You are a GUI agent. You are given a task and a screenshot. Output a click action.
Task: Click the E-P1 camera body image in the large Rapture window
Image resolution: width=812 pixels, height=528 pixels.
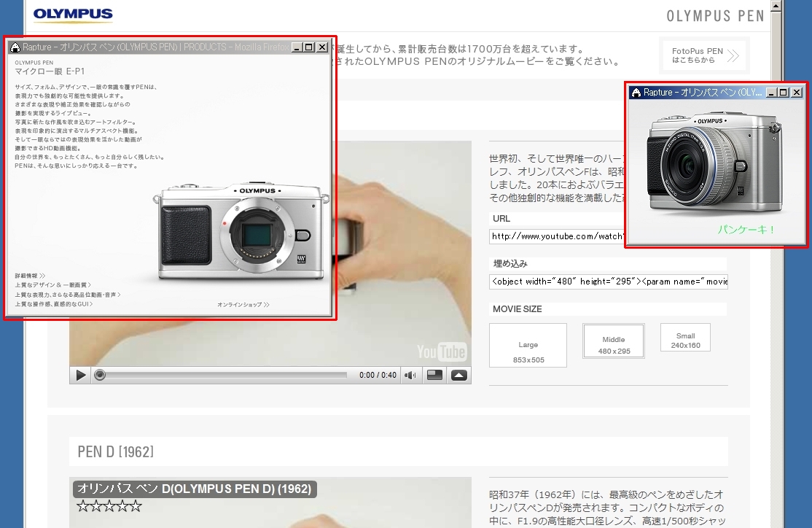pyautogui.click(x=241, y=230)
